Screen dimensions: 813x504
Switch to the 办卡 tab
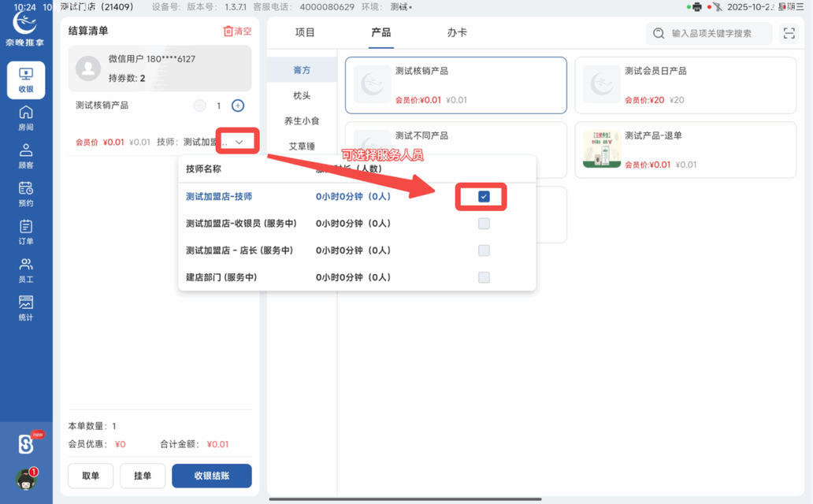coord(457,33)
